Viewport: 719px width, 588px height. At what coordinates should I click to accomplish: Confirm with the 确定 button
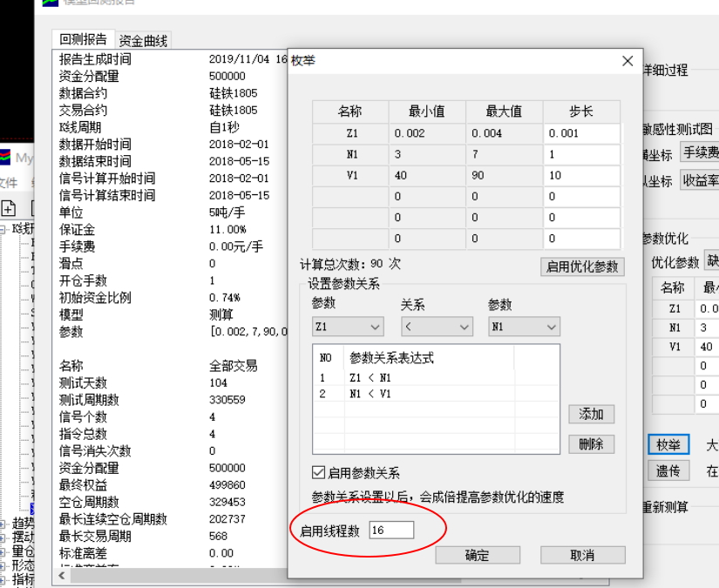478,556
